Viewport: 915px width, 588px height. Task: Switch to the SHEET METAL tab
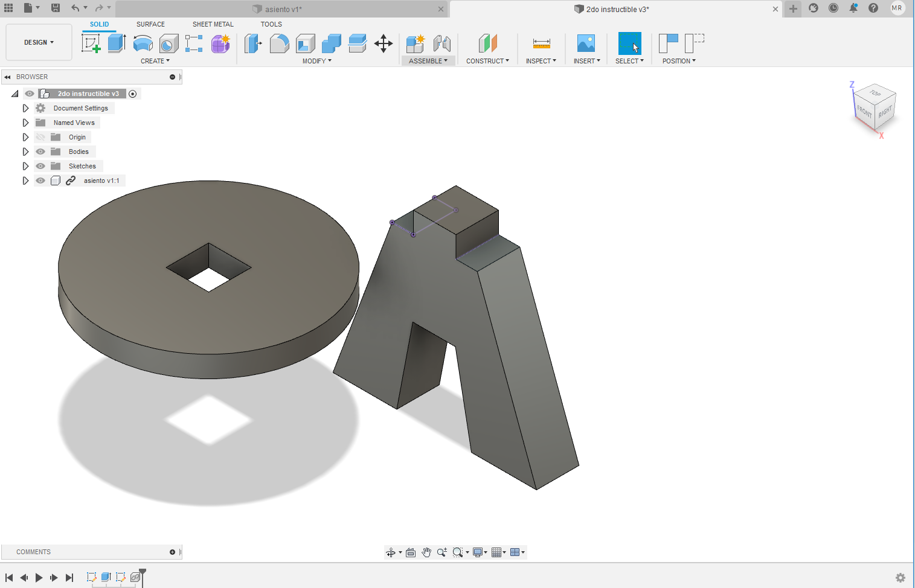click(x=213, y=24)
